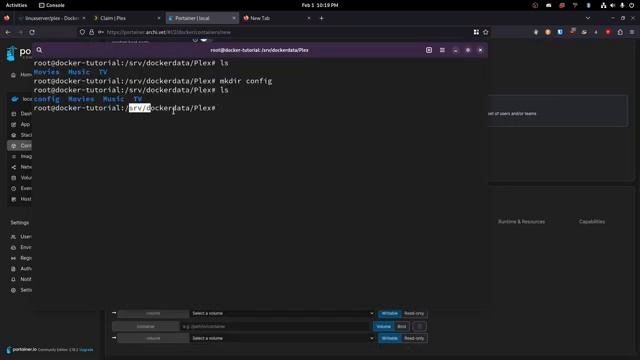Open Home in Portainer sidebar
Viewport: 640px width, 360px height.
20,75
